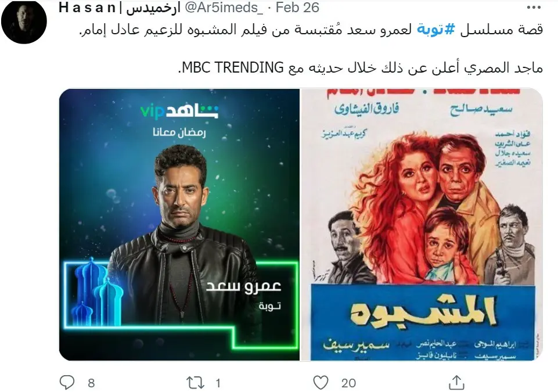The height and width of the screenshot is (392, 558).
Task: Like the tweet with heart icon
Action: pyautogui.click(x=321, y=383)
